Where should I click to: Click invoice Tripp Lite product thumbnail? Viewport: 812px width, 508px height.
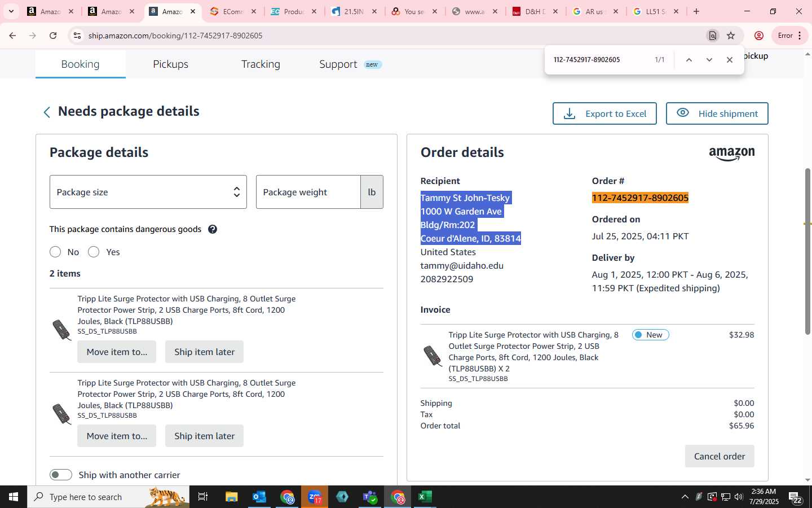[433, 356]
